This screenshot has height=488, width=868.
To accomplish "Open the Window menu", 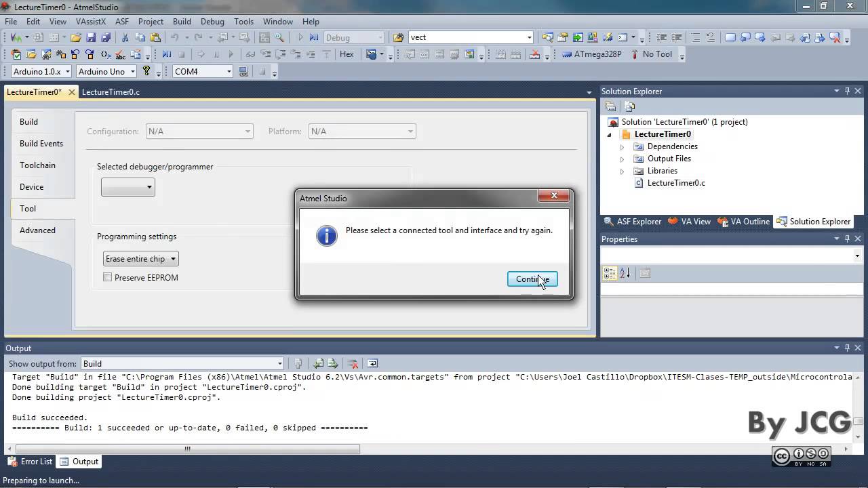I will tap(278, 22).
